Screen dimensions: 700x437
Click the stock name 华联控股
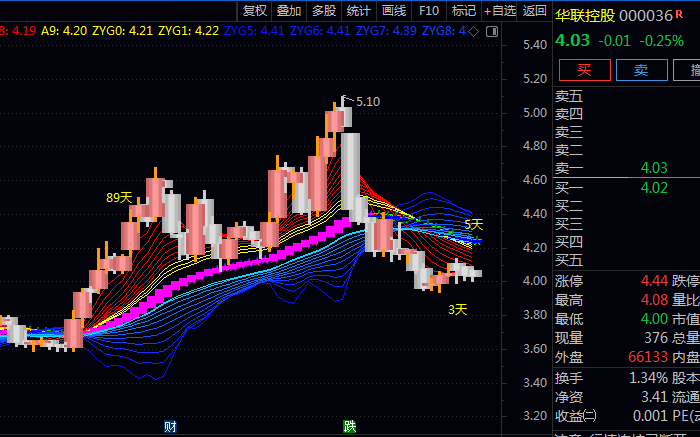(x=585, y=16)
